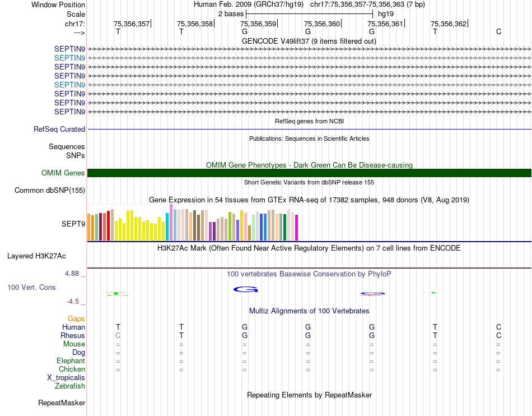The image size is (532, 416).
Task: Click the Chicken alignment row label
Action: 72,369
